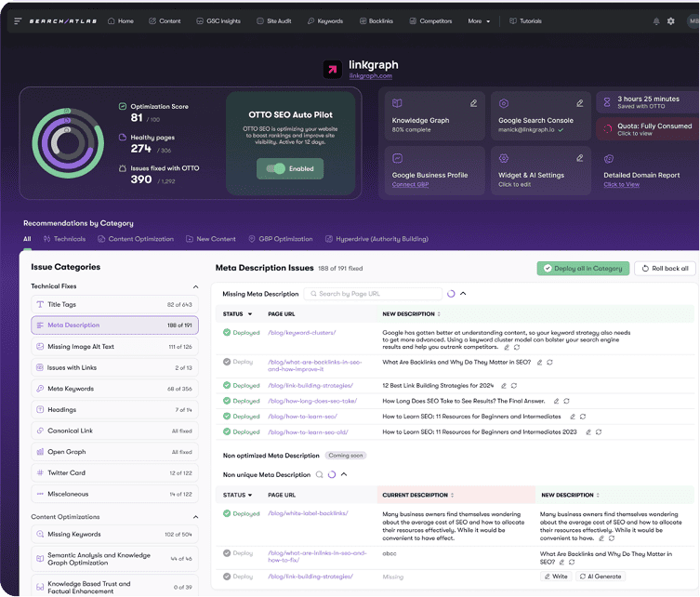Collapse the Technical Fixes section
The image size is (700, 597).
click(x=195, y=286)
